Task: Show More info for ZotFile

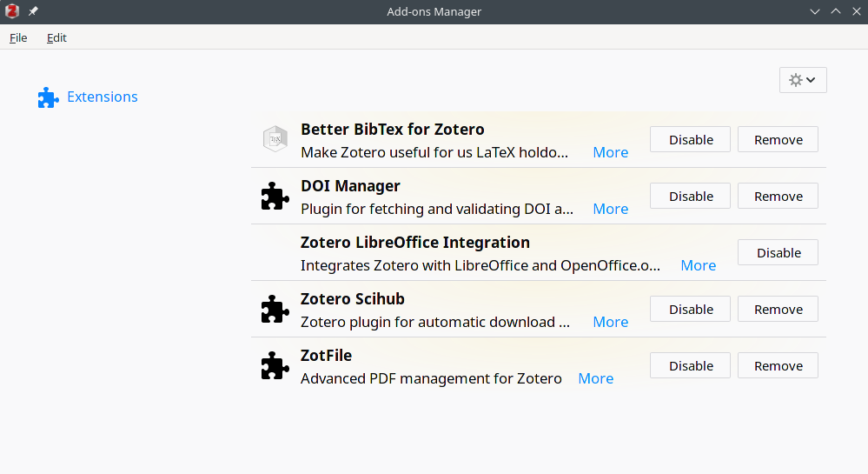Action: pos(596,378)
